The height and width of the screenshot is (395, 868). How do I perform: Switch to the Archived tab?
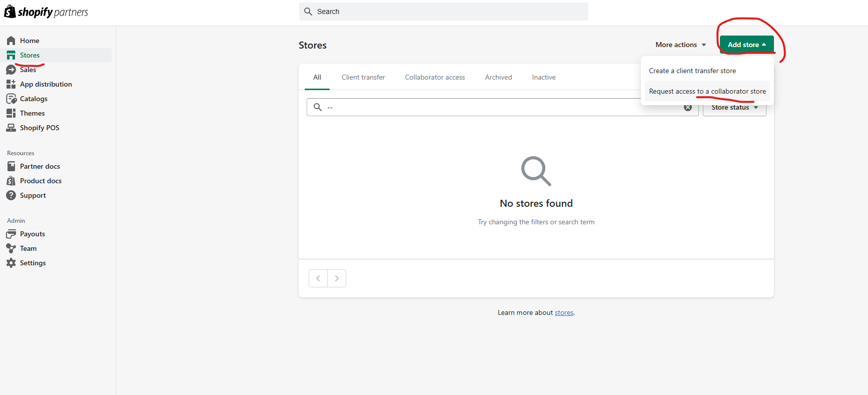pos(498,77)
